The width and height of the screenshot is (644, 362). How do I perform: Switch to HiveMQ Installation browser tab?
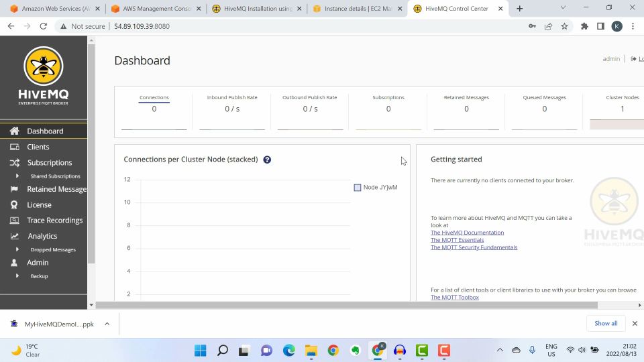pos(258,9)
